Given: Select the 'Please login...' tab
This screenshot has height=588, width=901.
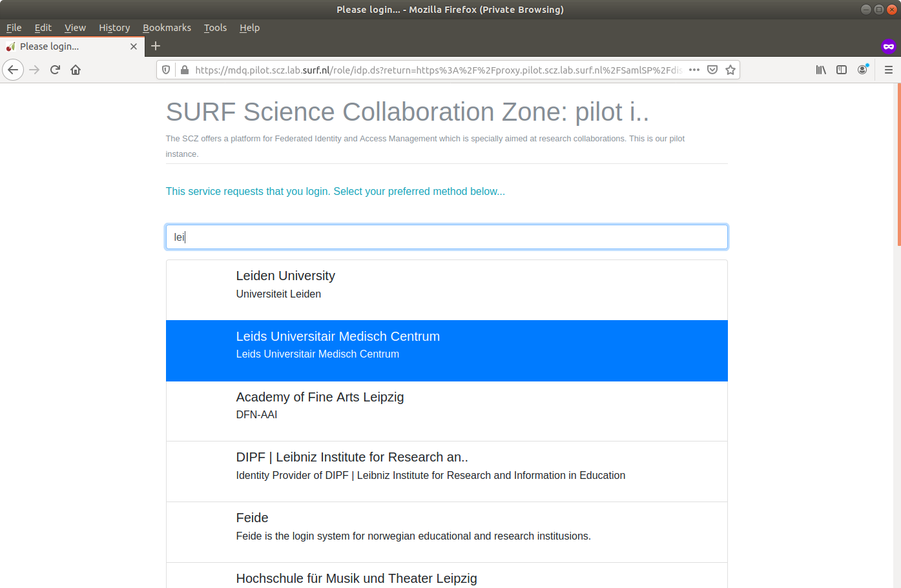Looking at the screenshot, I should point(72,46).
